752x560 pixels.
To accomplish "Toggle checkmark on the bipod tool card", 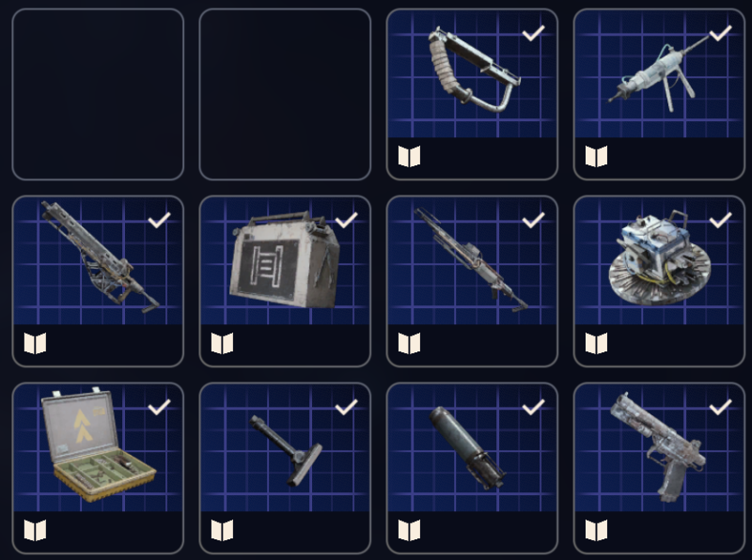I will click(720, 33).
